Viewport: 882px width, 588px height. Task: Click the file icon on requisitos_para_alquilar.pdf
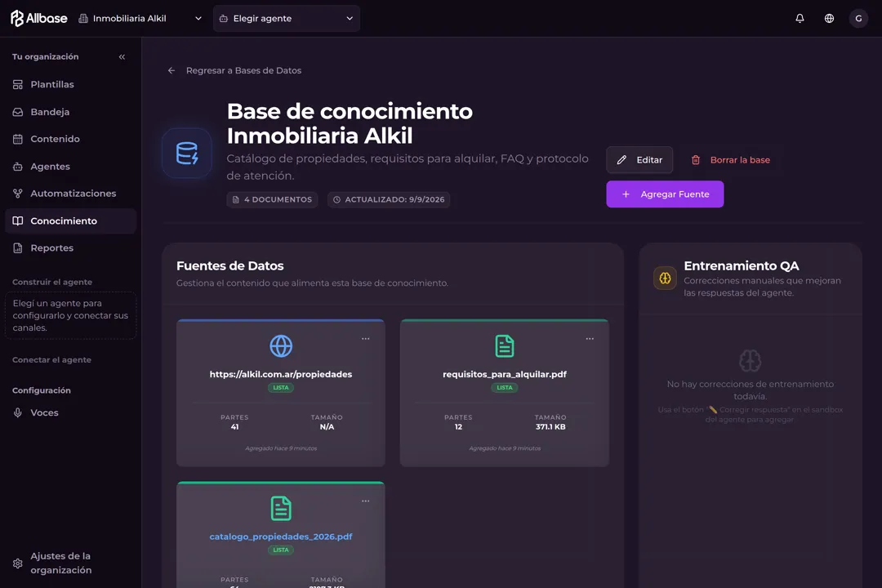click(505, 346)
